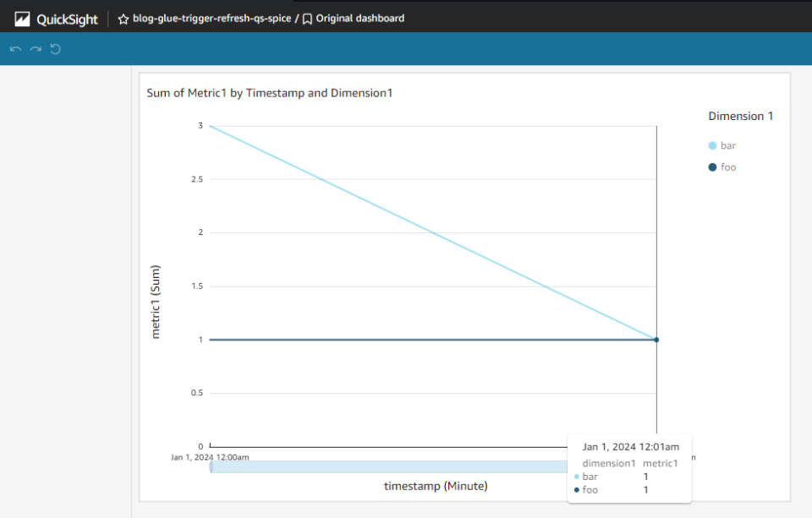Click the data point where lines meet
The height and width of the screenshot is (518, 812).
click(x=656, y=339)
